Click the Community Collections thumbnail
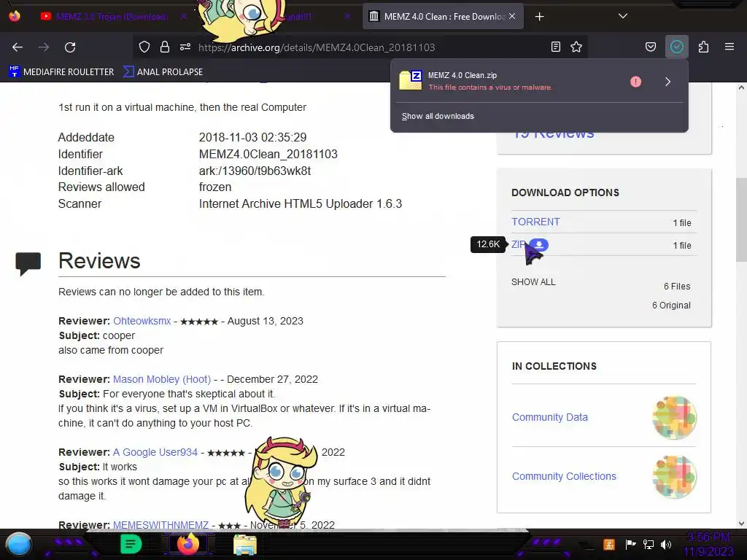Image resolution: width=747 pixels, height=560 pixels. (x=675, y=477)
